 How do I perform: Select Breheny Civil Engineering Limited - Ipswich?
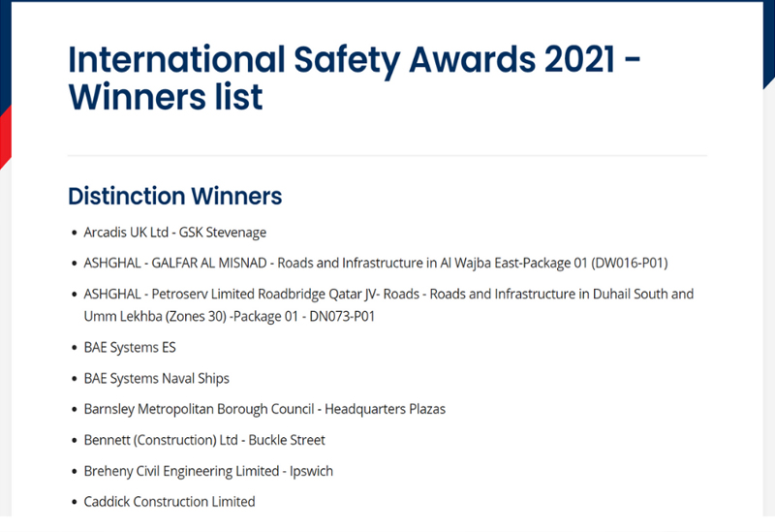click(208, 471)
